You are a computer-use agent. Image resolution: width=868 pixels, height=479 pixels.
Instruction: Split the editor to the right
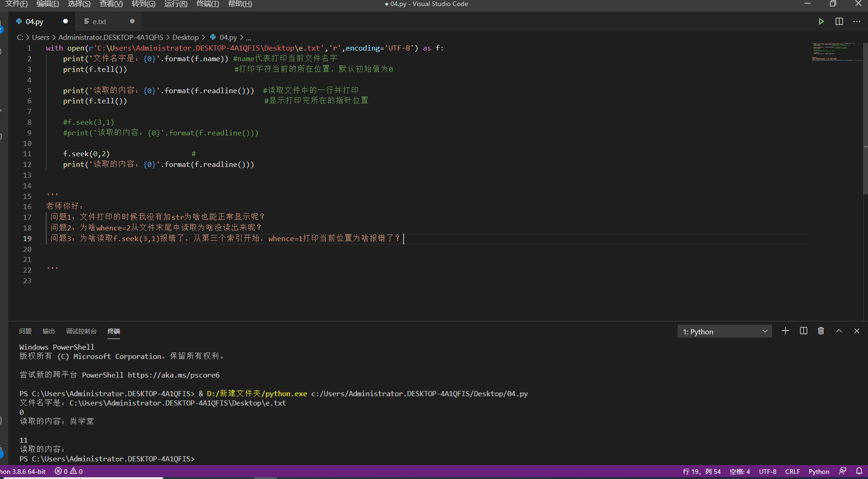(x=839, y=21)
